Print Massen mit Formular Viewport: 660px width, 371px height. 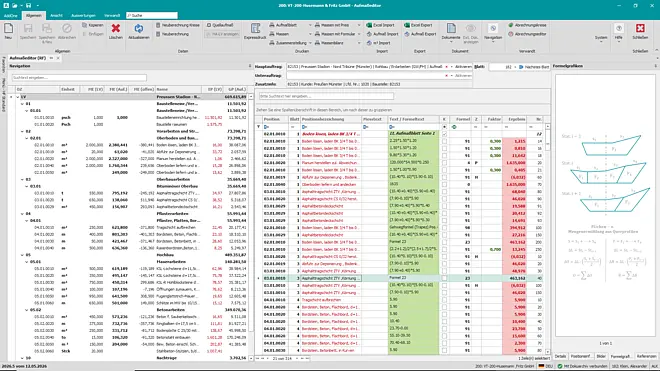tap(335, 34)
